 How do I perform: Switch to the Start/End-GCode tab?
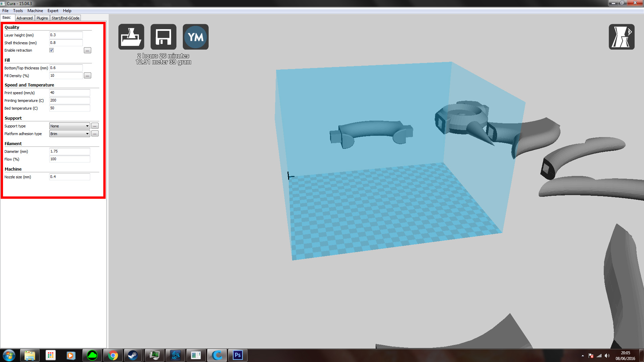click(65, 18)
